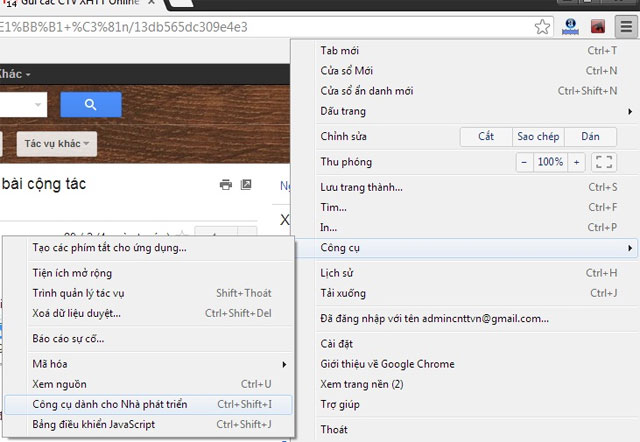Click the open-in-new-window icon in Gmail

click(246, 184)
